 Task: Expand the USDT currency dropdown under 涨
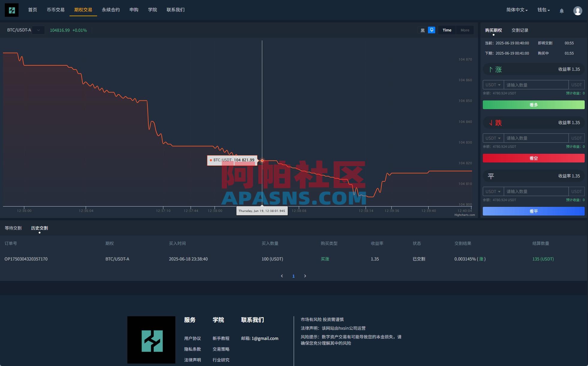pos(493,85)
